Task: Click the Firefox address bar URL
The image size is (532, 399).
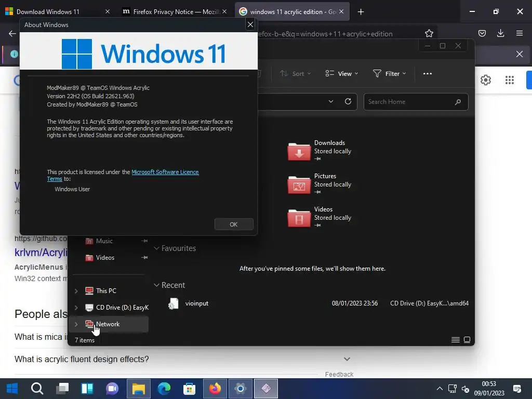Action: [x=325, y=34]
